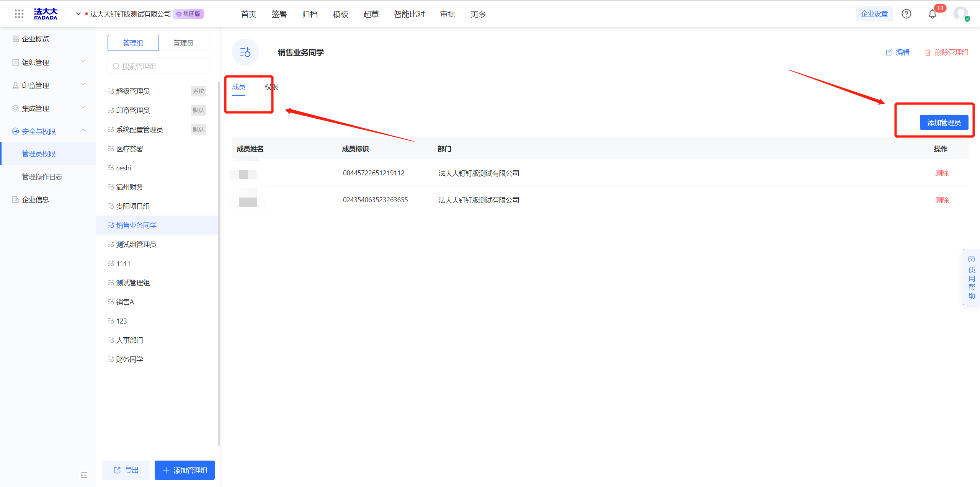Click the 导出 export button

tap(126, 470)
